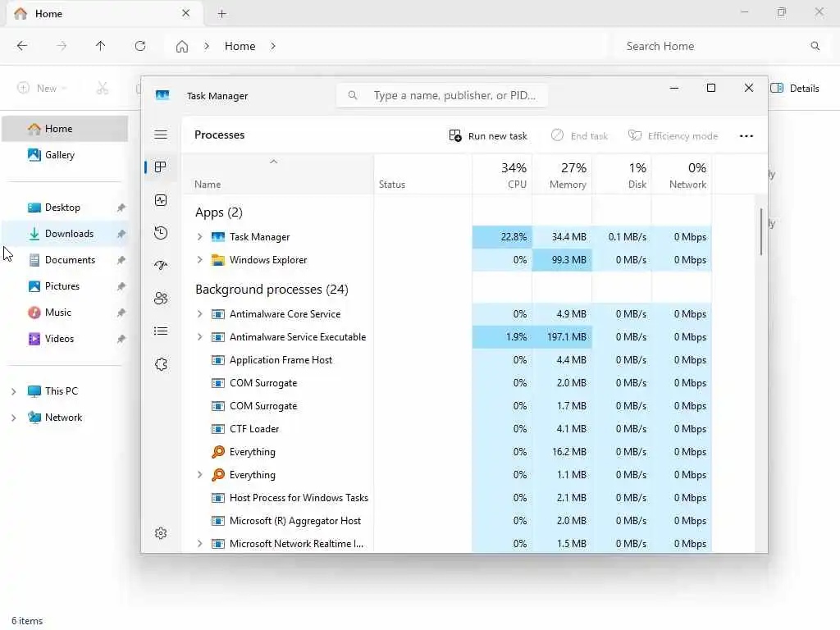Add a new Explorer tab

coord(221,14)
